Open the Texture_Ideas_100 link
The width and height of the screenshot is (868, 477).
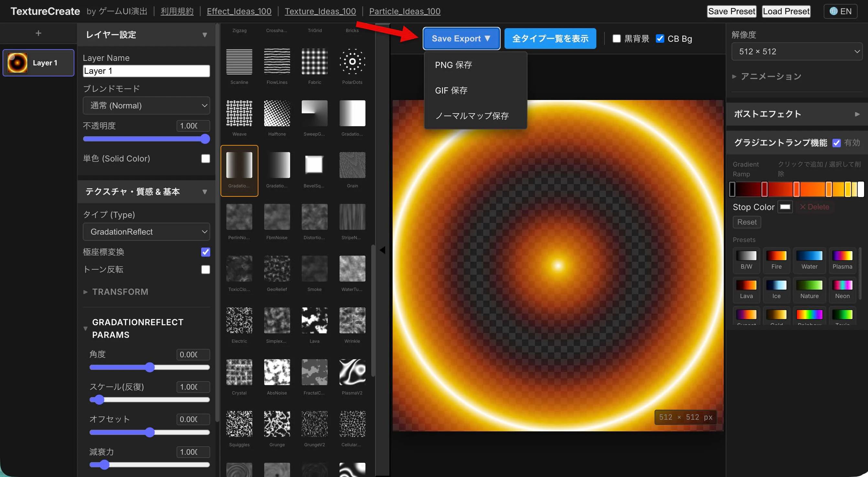[320, 11]
